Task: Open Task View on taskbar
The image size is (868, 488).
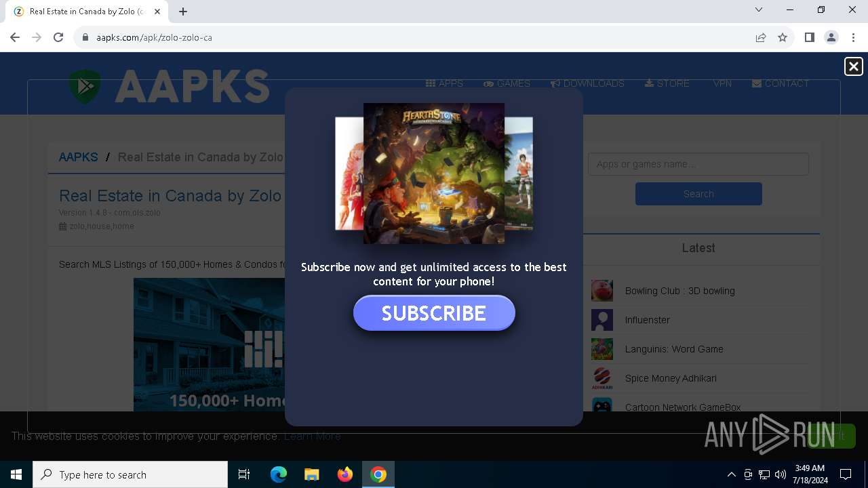Action: point(244,474)
